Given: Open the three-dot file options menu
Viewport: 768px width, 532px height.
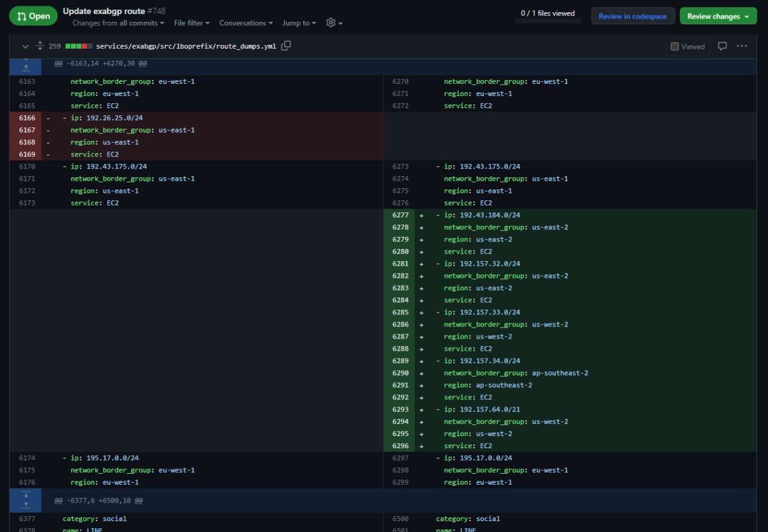Looking at the screenshot, I should click(742, 46).
